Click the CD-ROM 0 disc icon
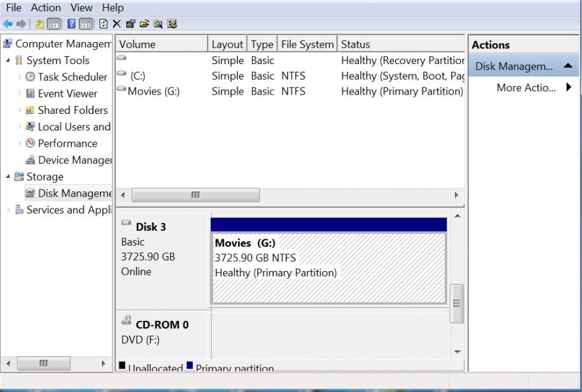The height and width of the screenshot is (392, 582). 127,320
